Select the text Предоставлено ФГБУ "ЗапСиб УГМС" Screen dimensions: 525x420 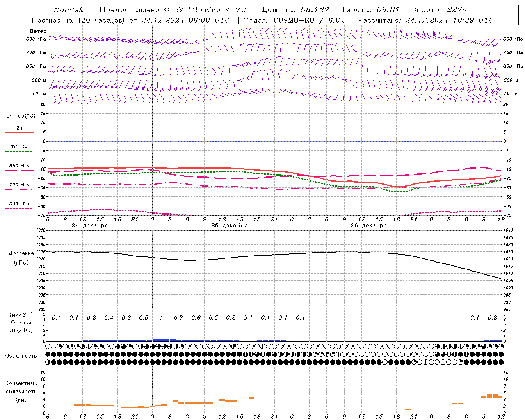(x=175, y=10)
